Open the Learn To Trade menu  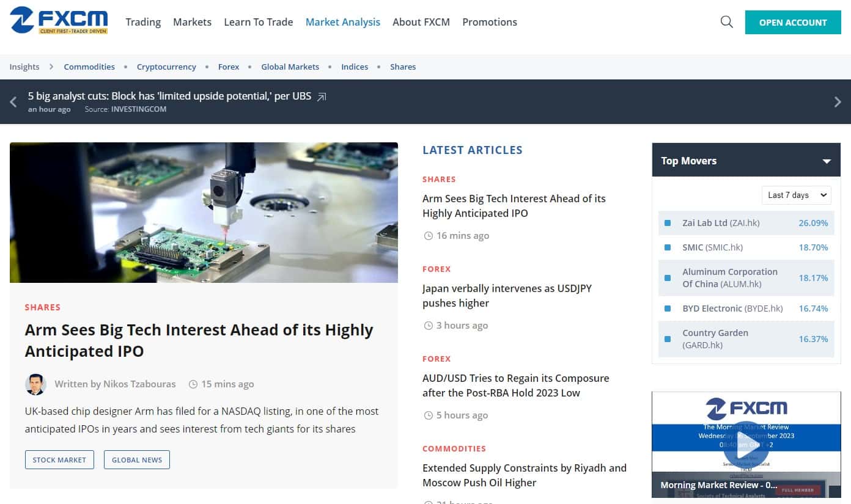[259, 22]
